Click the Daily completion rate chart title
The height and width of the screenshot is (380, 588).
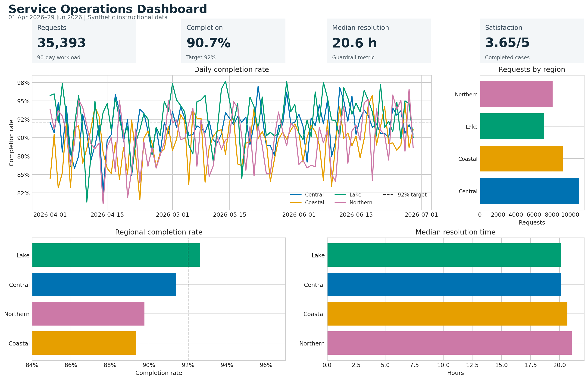[231, 70]
